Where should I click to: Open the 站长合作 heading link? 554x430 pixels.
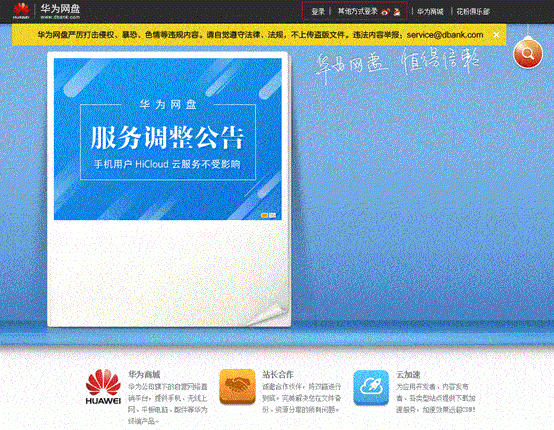coord(278,374)
